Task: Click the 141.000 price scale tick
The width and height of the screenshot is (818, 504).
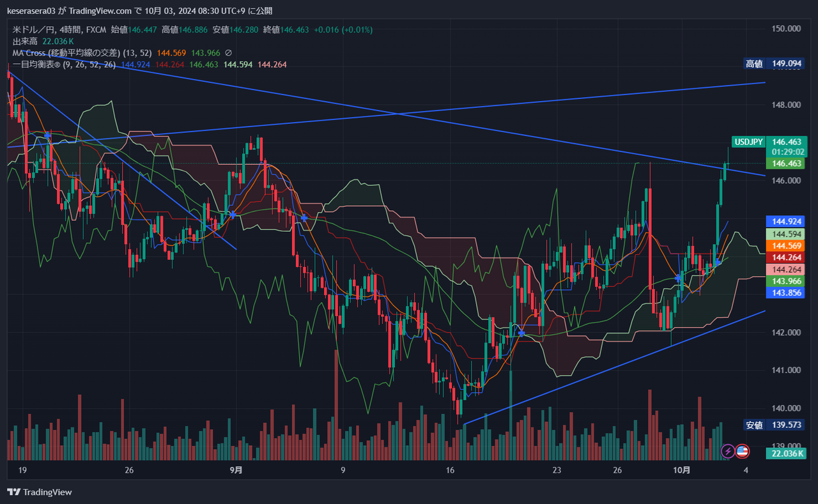Action: click(x=787, y=370)
